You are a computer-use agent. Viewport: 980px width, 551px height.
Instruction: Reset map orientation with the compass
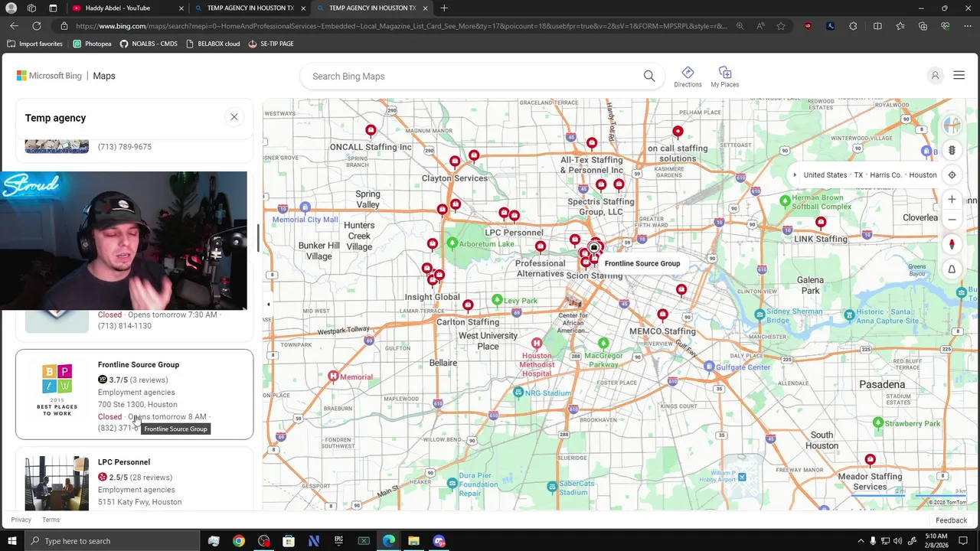click(x=952, y=245)
